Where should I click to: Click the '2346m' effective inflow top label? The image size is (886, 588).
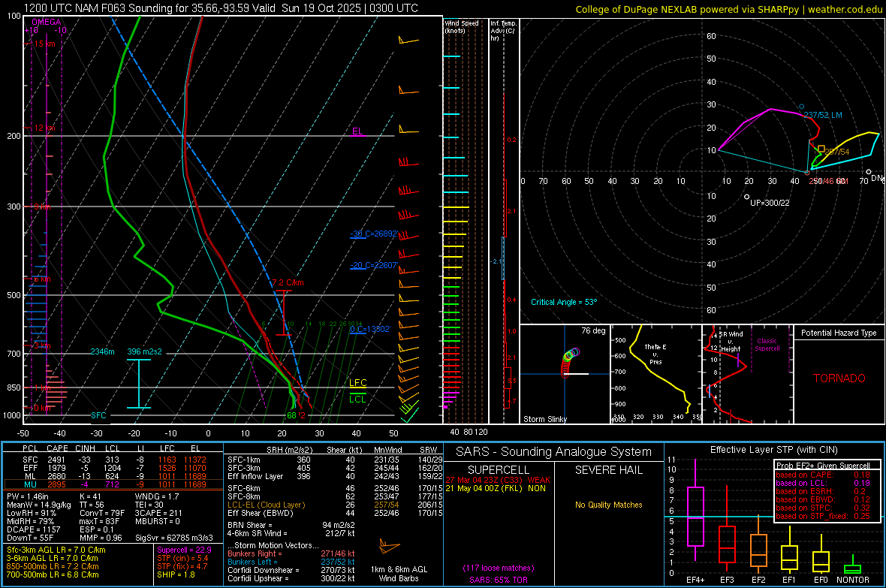[102, 351]
